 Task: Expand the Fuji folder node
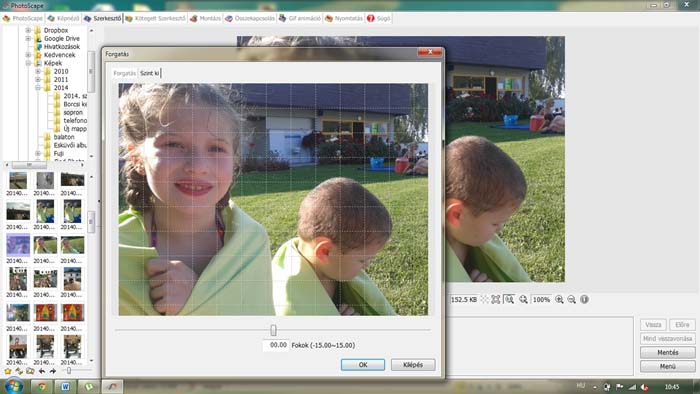(x=38, y=153)
